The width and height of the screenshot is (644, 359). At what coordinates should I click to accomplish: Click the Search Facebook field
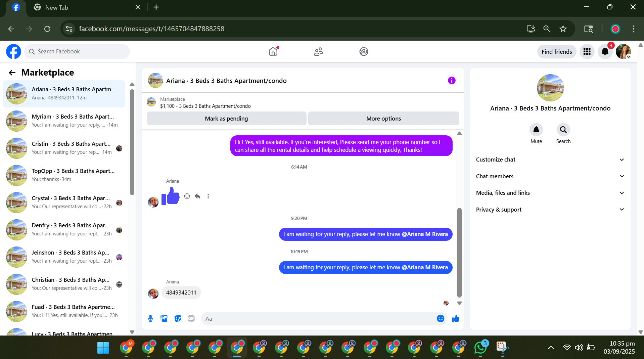pyautogui.click(x=77, y=51)
